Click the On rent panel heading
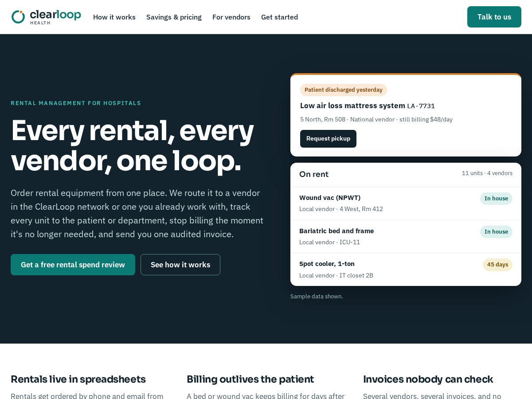 pos(314,174)
